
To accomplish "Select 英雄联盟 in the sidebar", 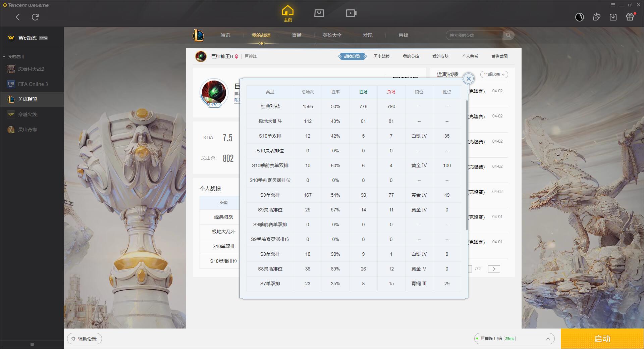I will point(32,99).
